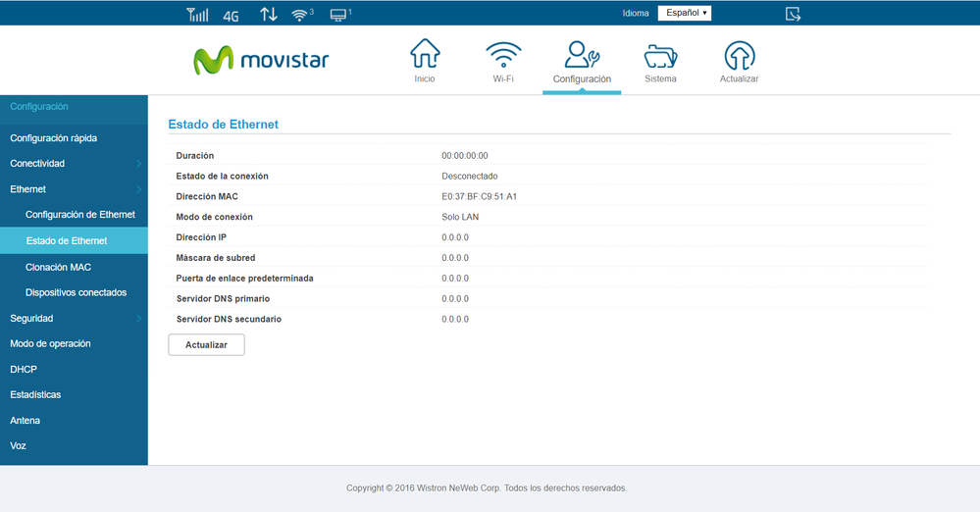Click the signal strength bars icon
This screenshot has width=980, height=512.
(x=197, y=15)
